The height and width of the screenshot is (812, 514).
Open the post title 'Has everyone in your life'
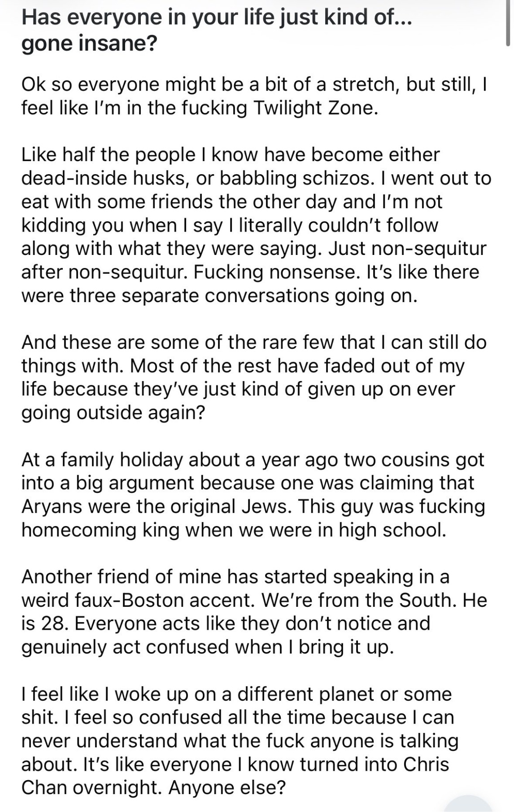[216, 31]
